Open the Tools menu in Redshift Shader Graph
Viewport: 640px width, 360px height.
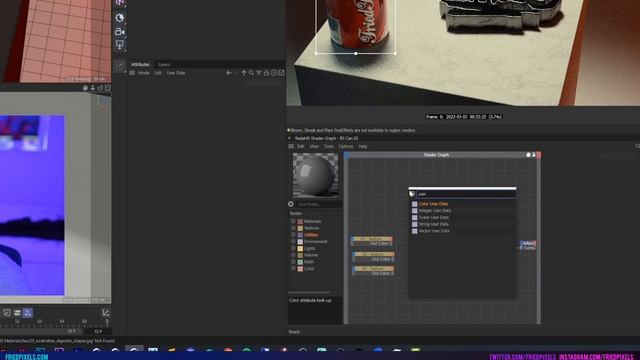point(329,146)
